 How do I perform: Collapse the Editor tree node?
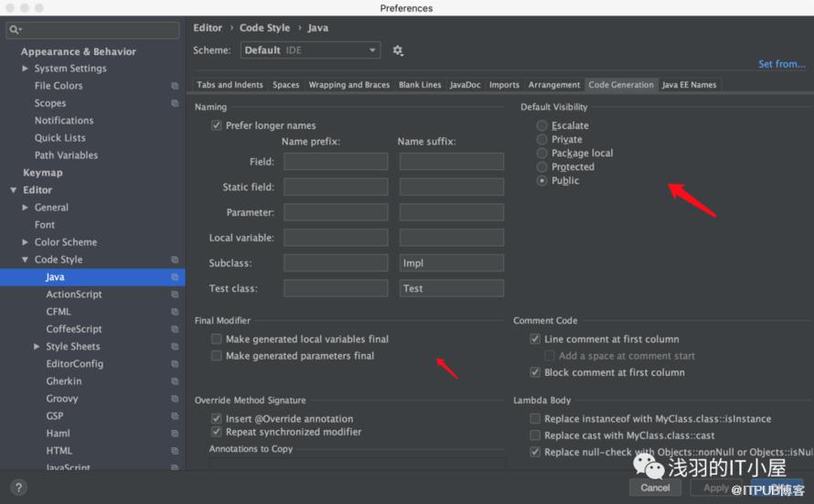(14, 190)
